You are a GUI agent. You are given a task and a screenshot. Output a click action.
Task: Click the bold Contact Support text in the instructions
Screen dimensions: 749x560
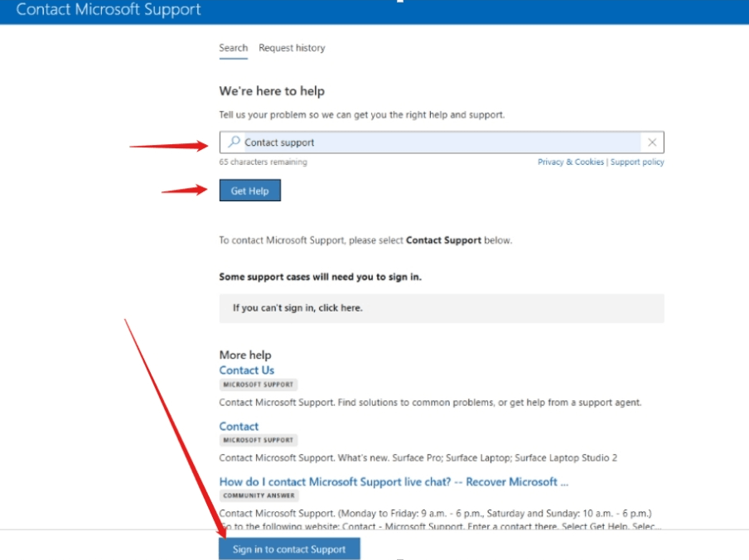click(443, 240)
